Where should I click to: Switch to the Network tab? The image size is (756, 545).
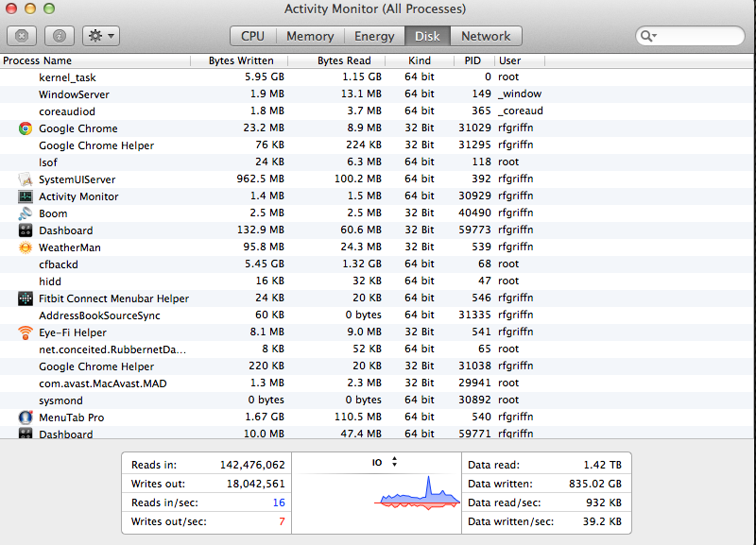pos(486,36)
